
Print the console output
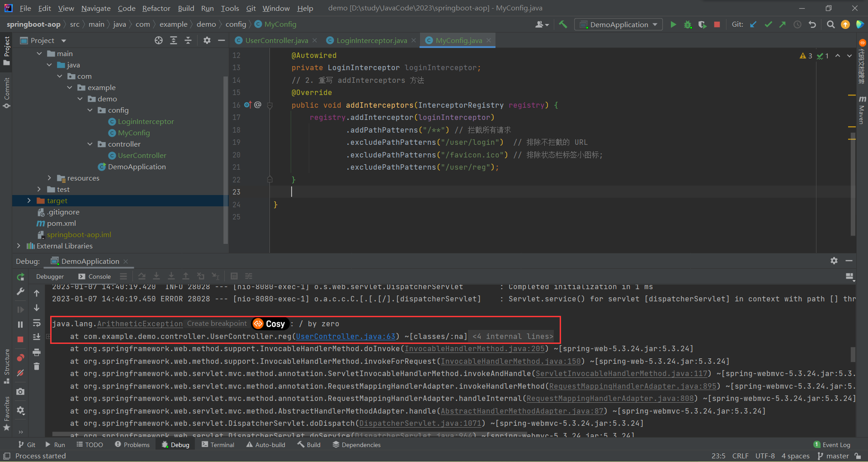pyautogui.click(x=37, y=352)
